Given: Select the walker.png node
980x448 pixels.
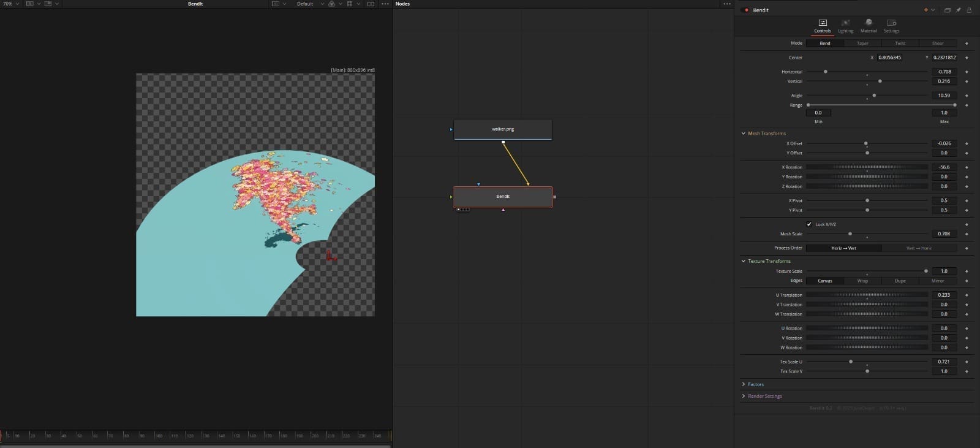Looking at the screenshot, I should (503, 129).
